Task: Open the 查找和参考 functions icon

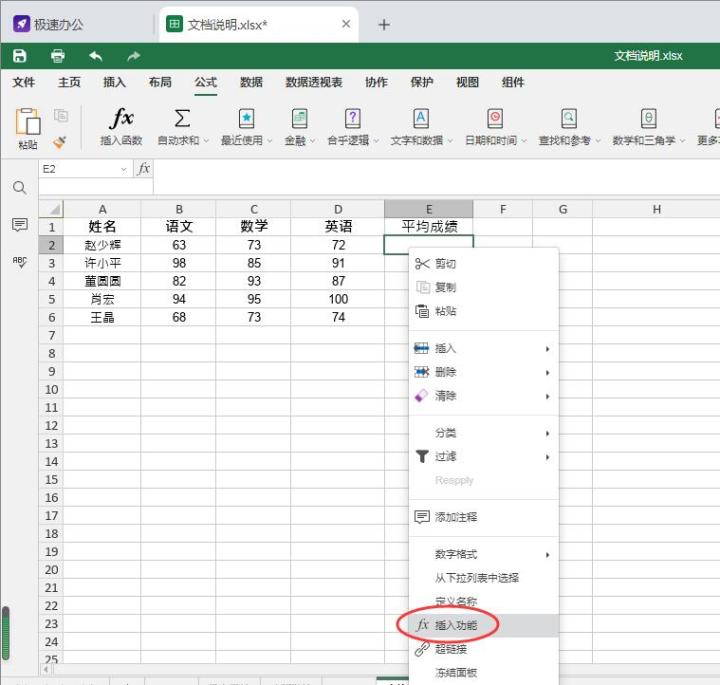Action: point(569,118)
